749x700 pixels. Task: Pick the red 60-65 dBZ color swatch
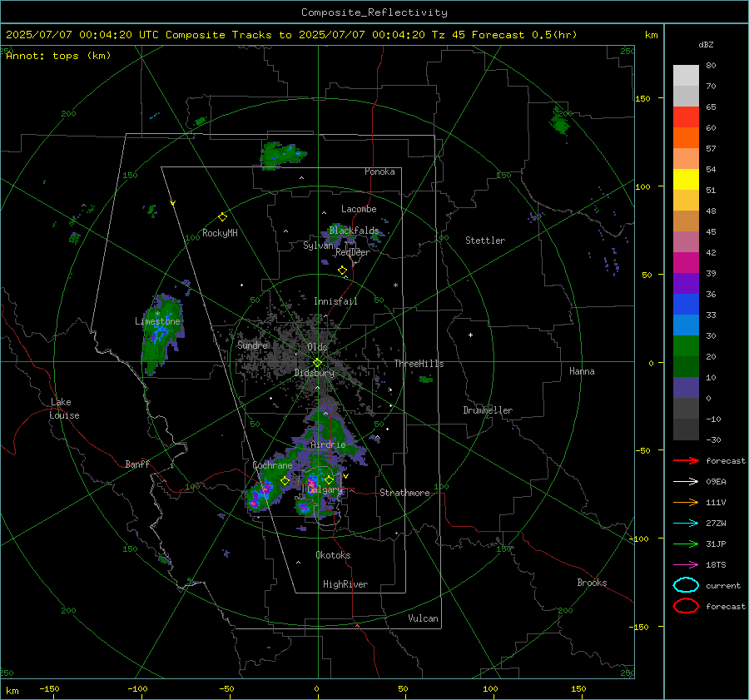click(x=686, y=117)
